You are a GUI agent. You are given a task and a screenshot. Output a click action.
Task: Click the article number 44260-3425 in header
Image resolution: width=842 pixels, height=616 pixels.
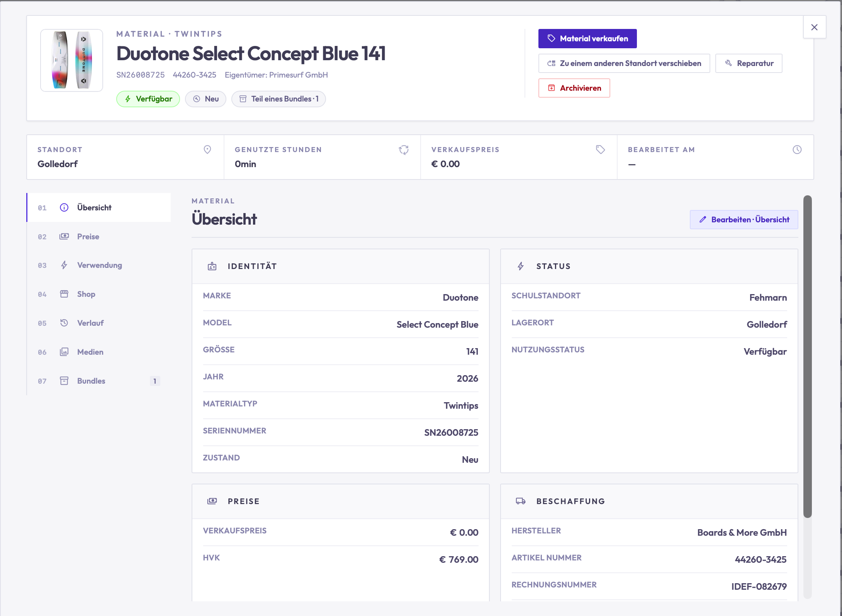195,75
